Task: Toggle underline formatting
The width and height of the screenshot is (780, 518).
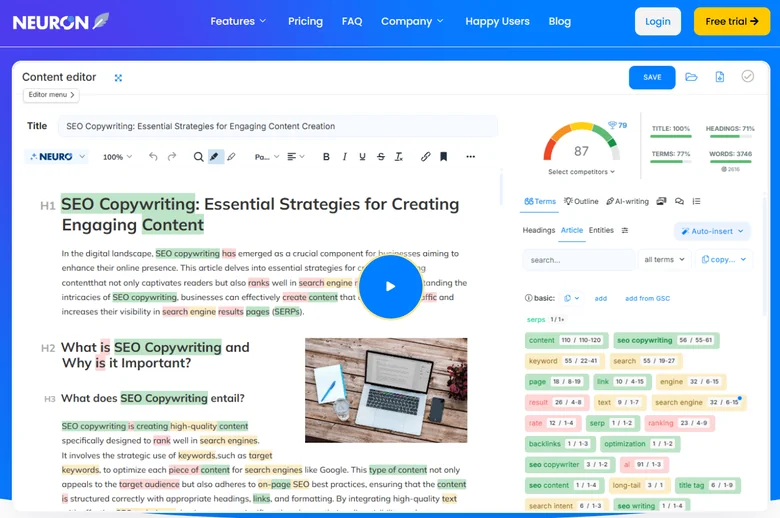Action: click(362, 157)
